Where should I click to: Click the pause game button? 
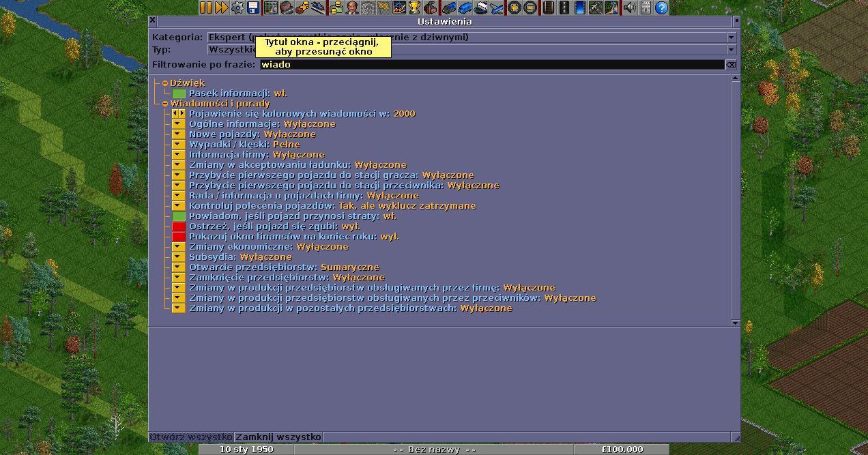click(206, 8)
